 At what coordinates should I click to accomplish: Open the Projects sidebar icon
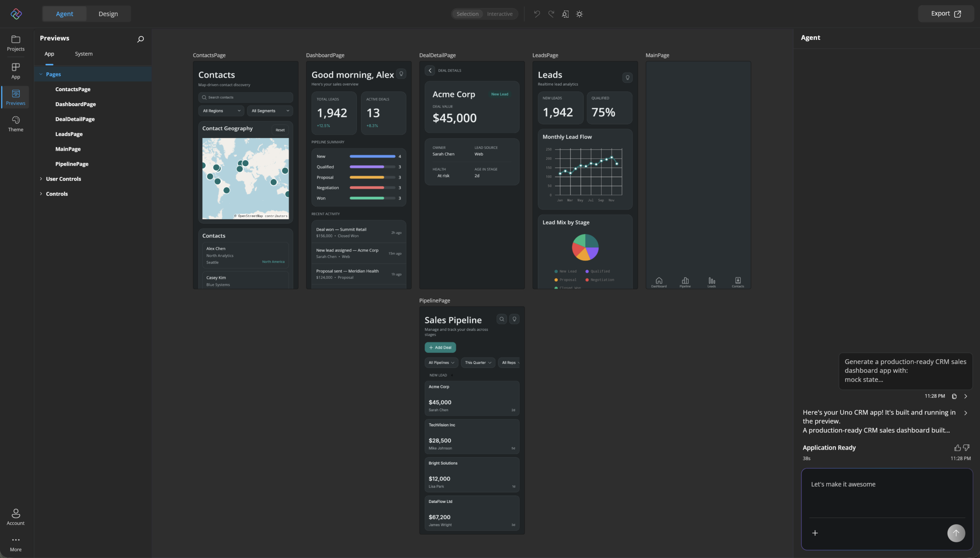coord(16,43)
